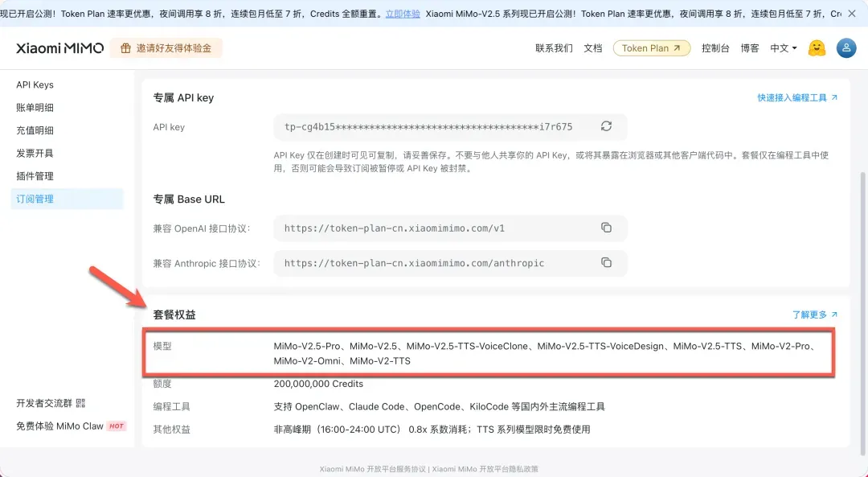Select 账单明细 in the sidebar

67,108
